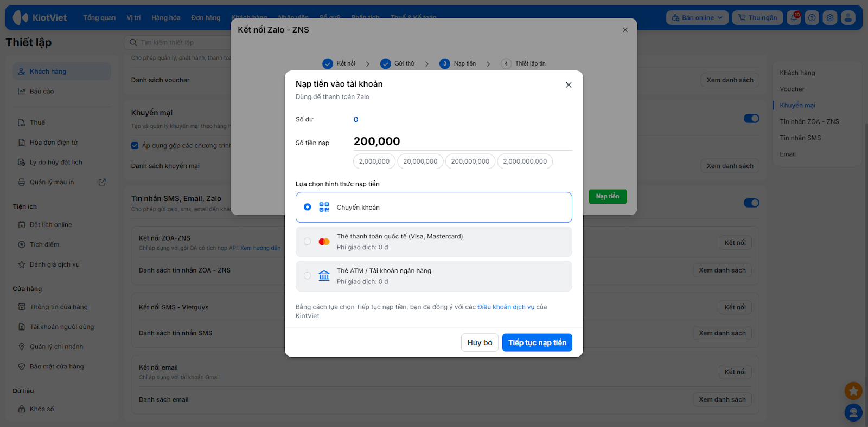Click the Thuế sidebar icon
This screenshot has height=427, width=868.
[x=22, y=122]
